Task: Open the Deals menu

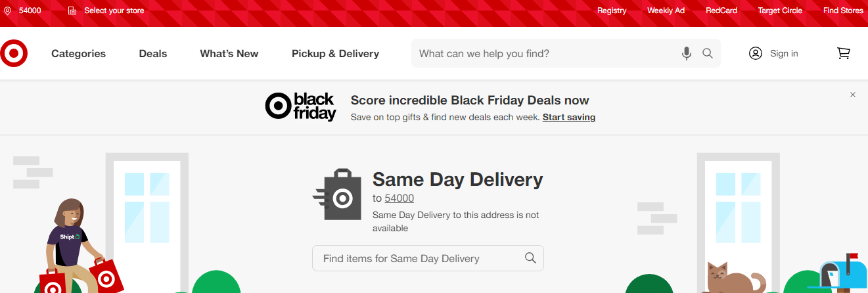Action: [x=153, y=54]
